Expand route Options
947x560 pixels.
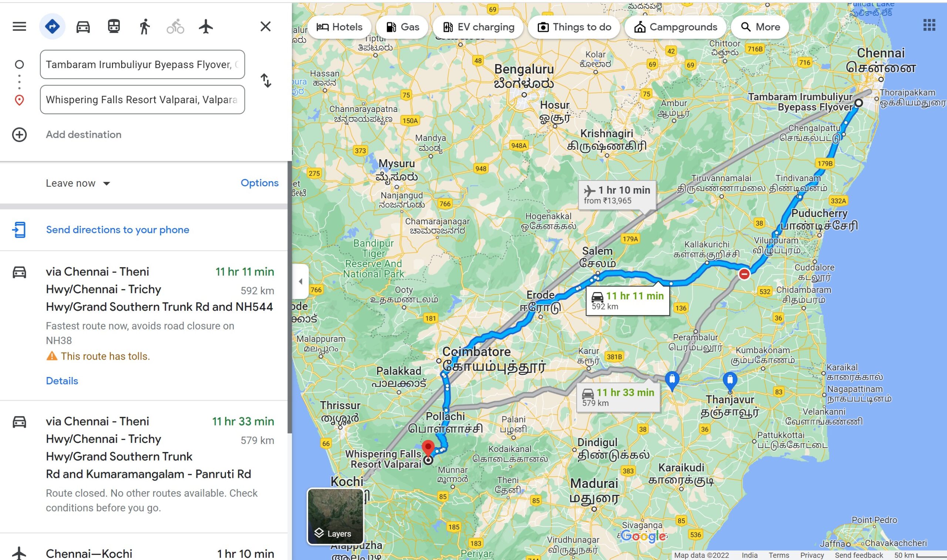pos(259,183)
